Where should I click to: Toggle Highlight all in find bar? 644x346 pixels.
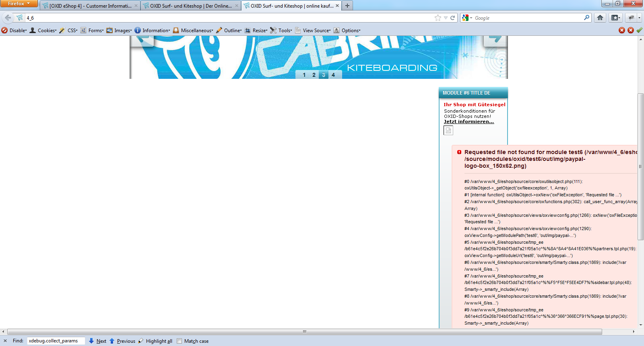[155, 341]
